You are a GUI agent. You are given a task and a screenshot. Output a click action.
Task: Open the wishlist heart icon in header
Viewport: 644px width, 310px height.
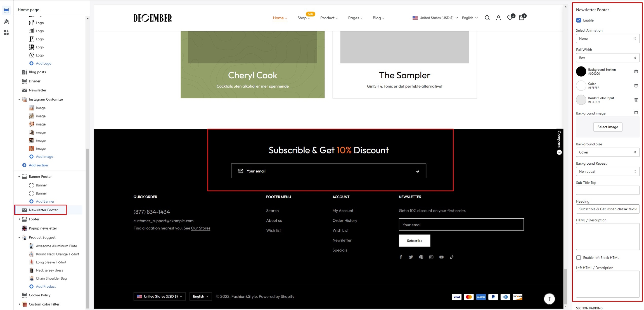point(510,18)
